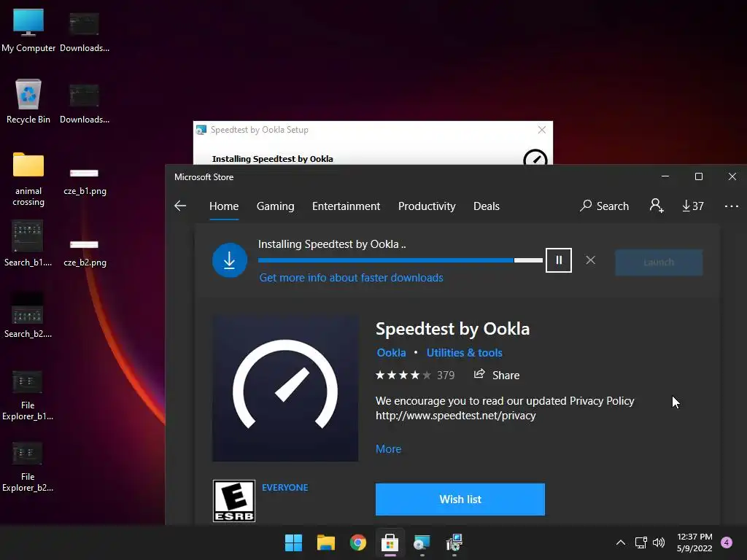Click the star rating row
The width and height of the screenshot is (747, 560).
[403, 376]
